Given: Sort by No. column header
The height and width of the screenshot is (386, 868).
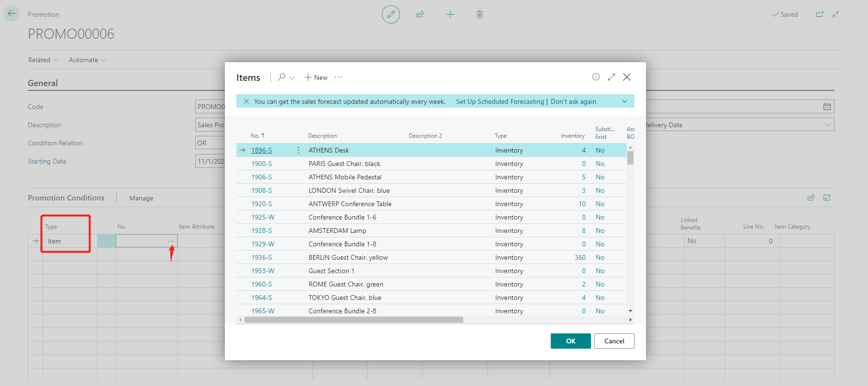Looking at the screenshot, I should tap(257, 136).
